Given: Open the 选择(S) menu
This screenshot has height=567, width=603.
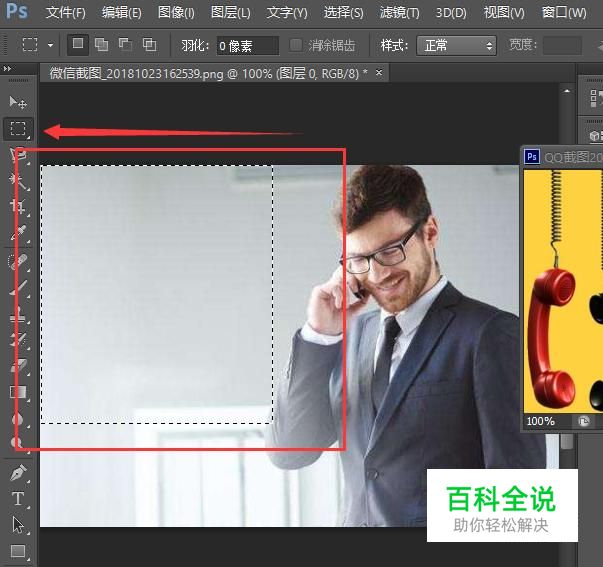Looking at the screenshot, I should (343, 13).
